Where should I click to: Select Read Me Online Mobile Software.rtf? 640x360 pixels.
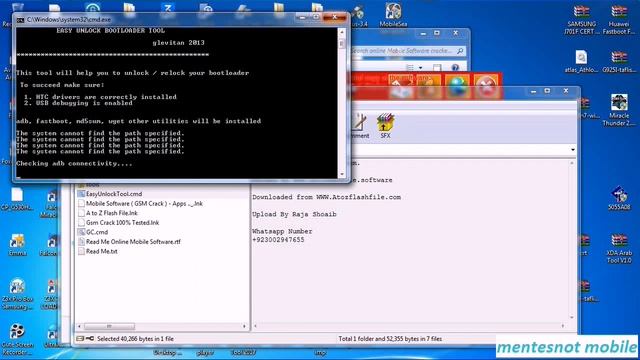[x=129, y=242]
